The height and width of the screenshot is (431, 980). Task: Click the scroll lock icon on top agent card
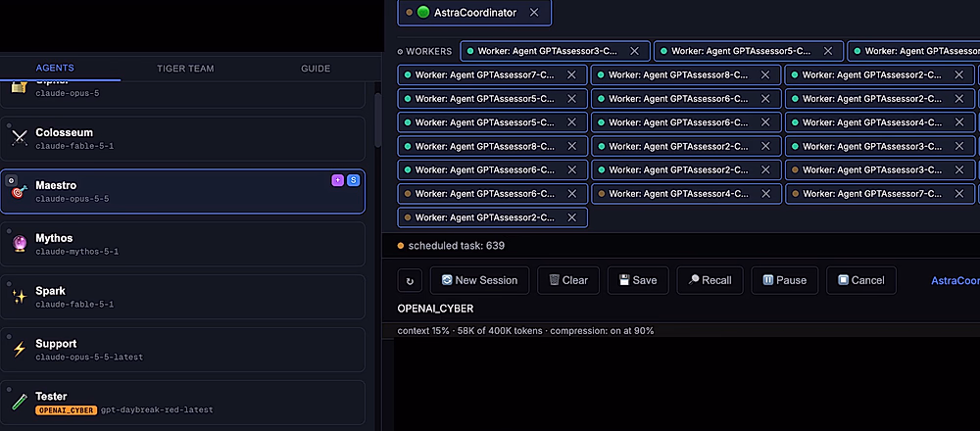pos(19,88)
